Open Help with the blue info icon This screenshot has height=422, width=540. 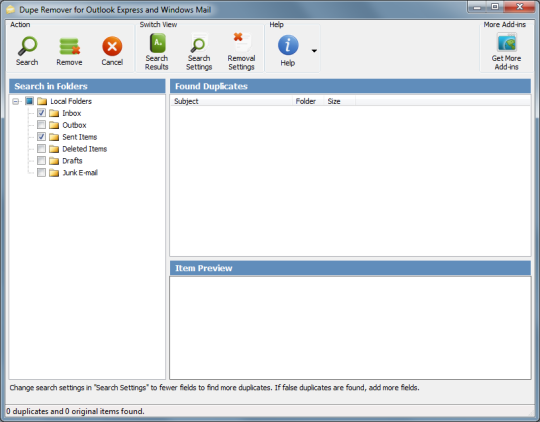(288, 45)
